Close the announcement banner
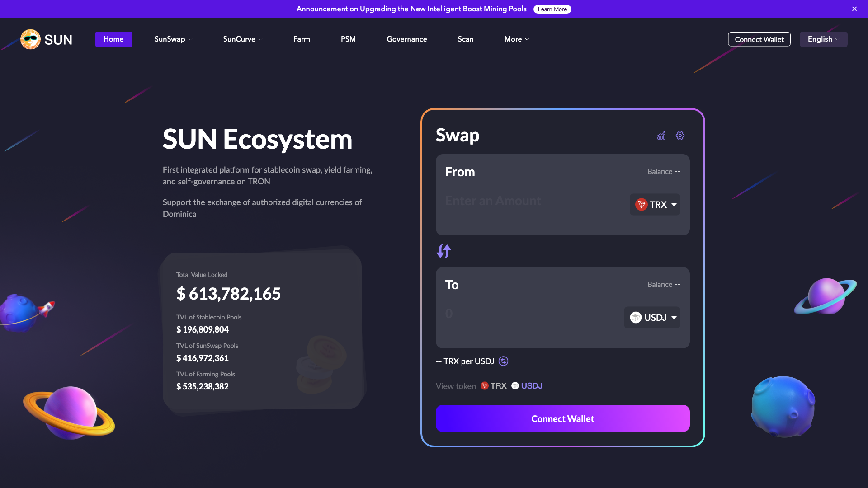The height and width of the screenshot is (488, 868). [x=854, y=9]
